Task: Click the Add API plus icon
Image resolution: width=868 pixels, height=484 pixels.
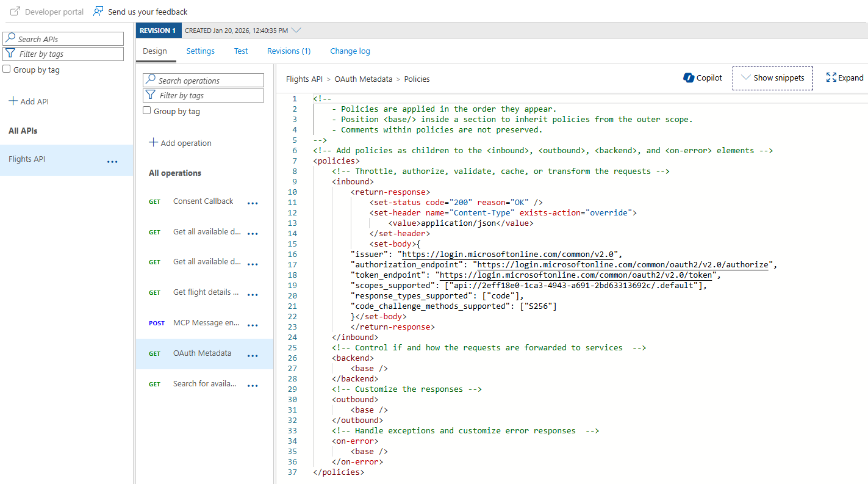Action: (13, 101)
